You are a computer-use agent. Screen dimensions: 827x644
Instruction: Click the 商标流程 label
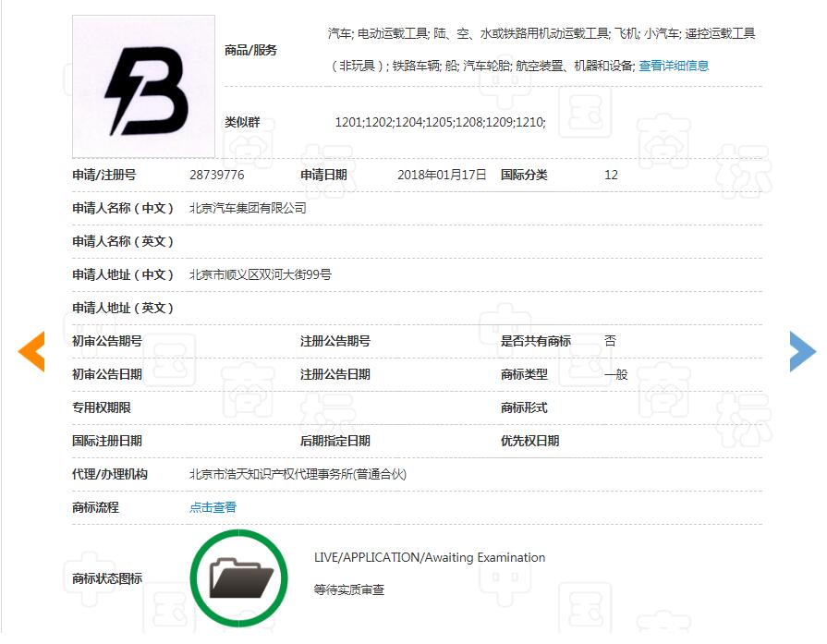(x=96, y=507)
